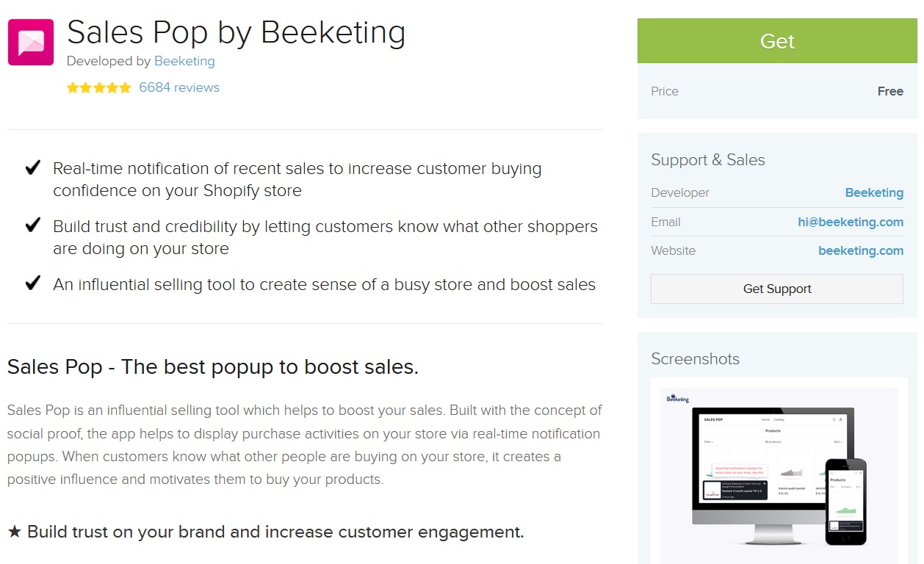The image size is (924, 564).
Task: Click the hi@beeketing.com email link
Action: [x=851, y=222]
